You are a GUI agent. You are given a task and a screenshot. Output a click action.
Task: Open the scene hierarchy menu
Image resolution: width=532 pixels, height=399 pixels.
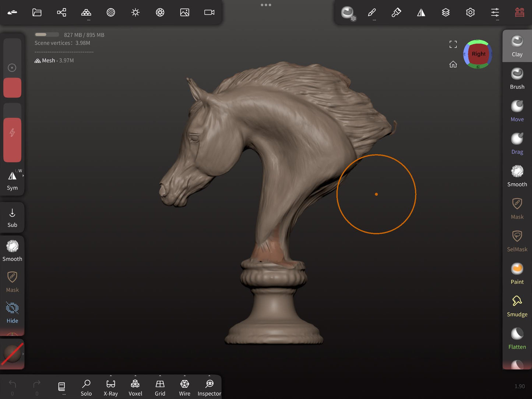[61, 13]
